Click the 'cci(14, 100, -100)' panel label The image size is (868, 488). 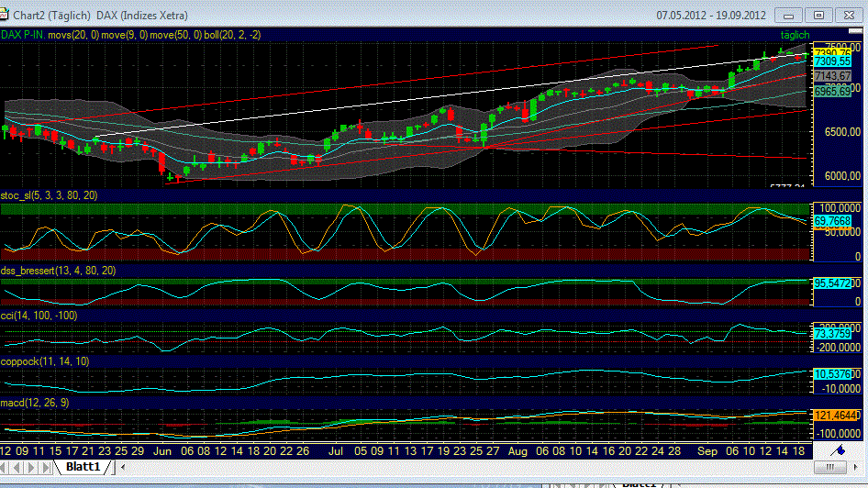pyautogui.click(x=39, y=316)
